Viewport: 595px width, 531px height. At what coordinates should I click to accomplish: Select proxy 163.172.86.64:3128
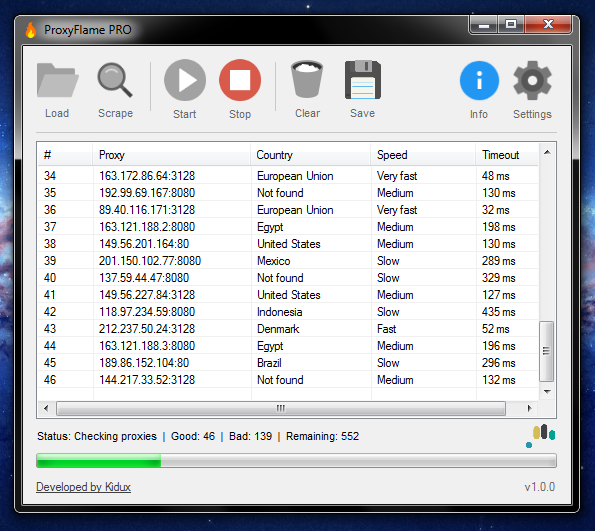pyautogui.click(x=147, y=176)
